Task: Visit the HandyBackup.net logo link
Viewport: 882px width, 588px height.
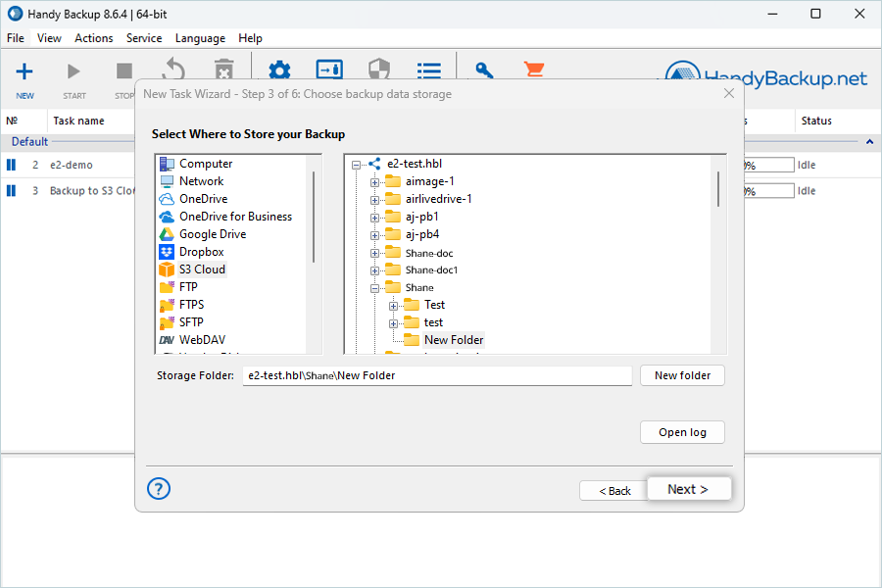Action: [766, 77]
